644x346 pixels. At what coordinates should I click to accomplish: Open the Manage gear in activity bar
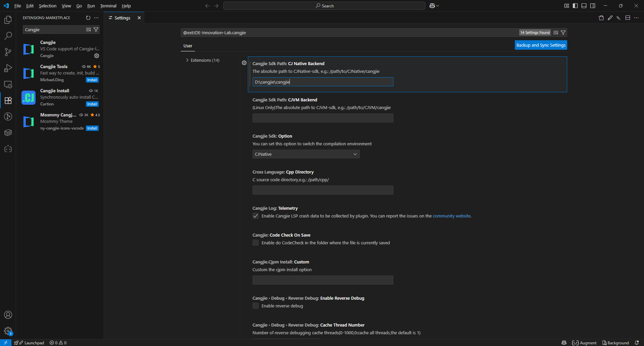tap(8, 331)
